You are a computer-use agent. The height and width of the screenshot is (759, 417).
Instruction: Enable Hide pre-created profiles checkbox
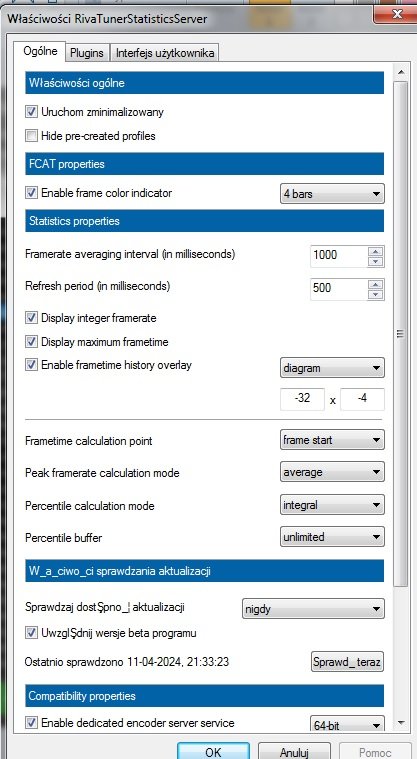(x=31, y=136)
